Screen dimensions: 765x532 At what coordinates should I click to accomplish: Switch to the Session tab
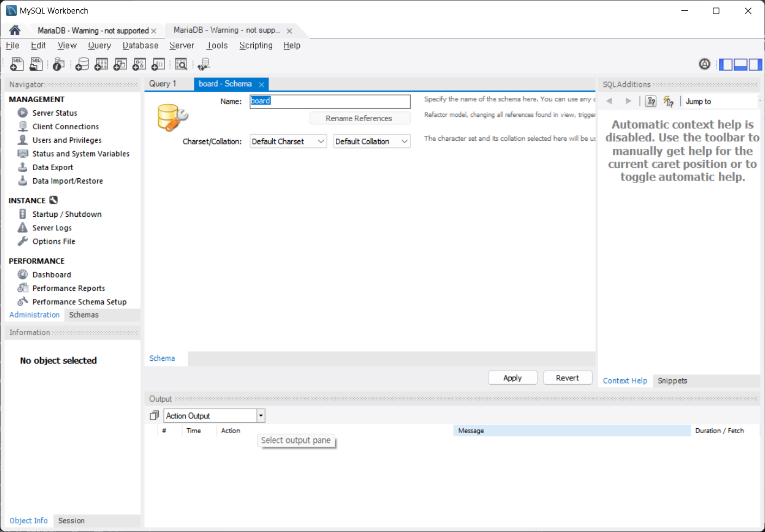(71, 521)
